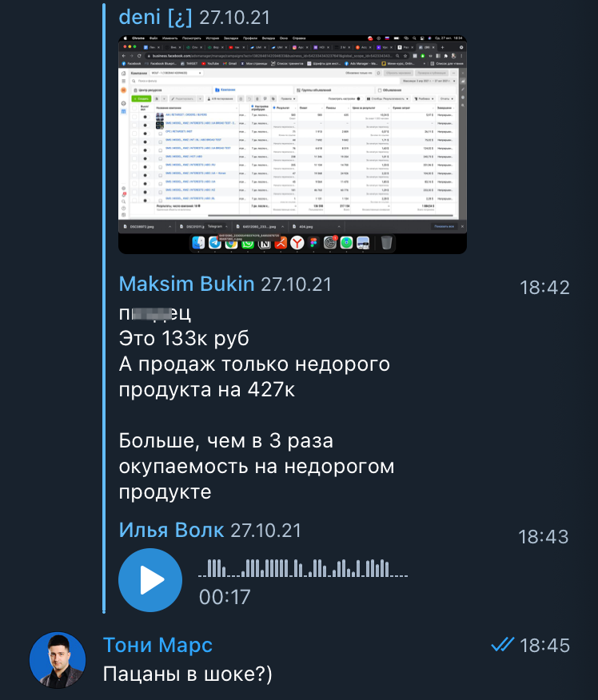Open the Trash in the dock
The image size is (598, 700).
[387, 243]
